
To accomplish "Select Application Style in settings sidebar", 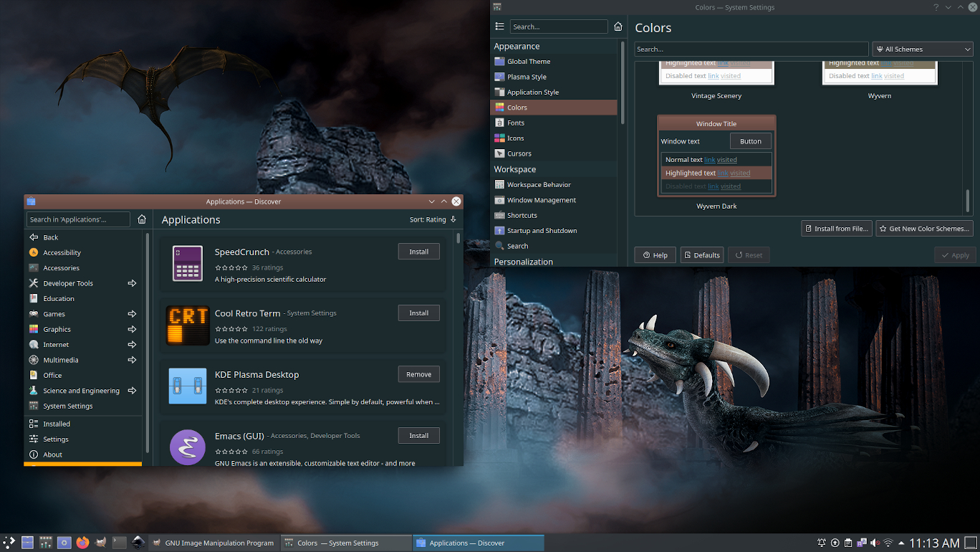I will click(553, 92).
